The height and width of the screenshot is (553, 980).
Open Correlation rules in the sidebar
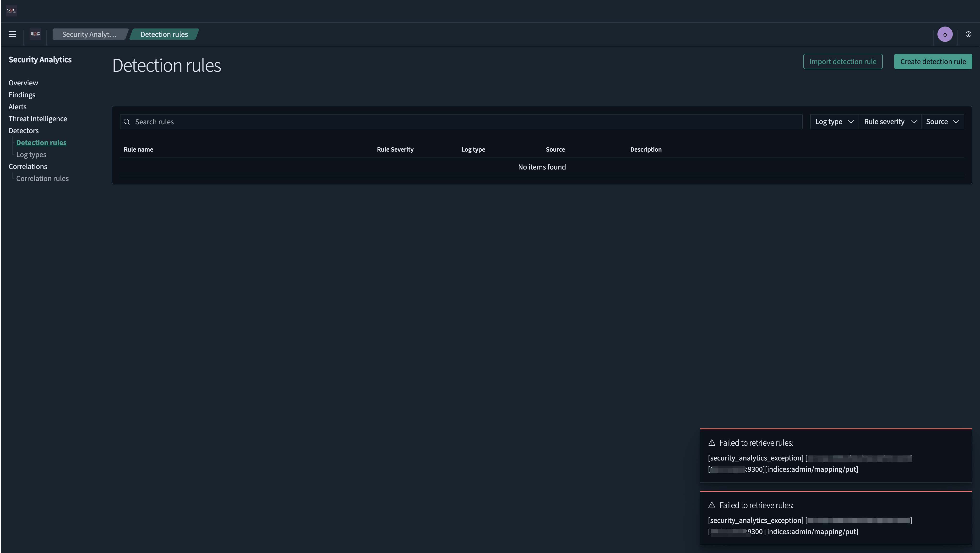[42, 179]
